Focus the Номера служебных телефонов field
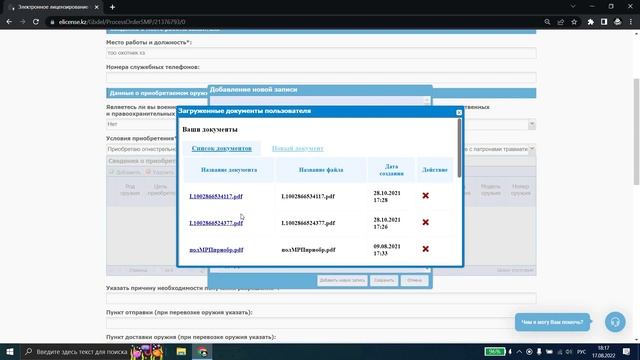Screen dimensions: 640x360 [x=321, y=78]
